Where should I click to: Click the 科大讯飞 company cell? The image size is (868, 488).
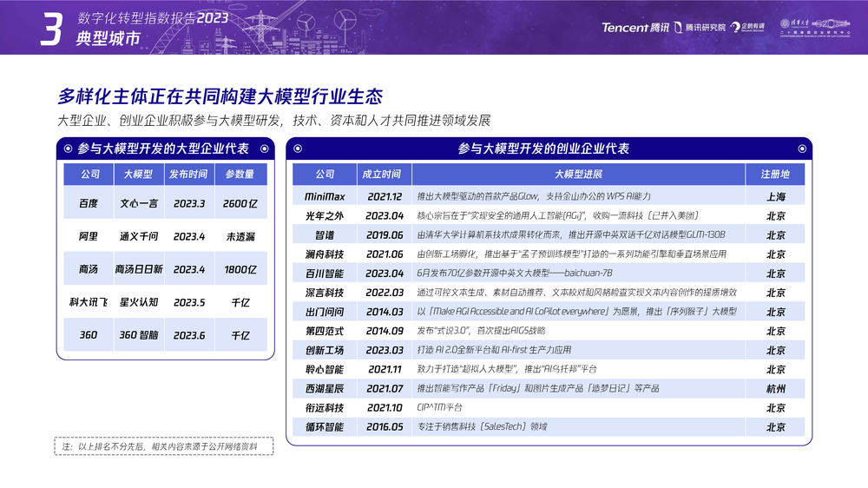click(88, 302)
